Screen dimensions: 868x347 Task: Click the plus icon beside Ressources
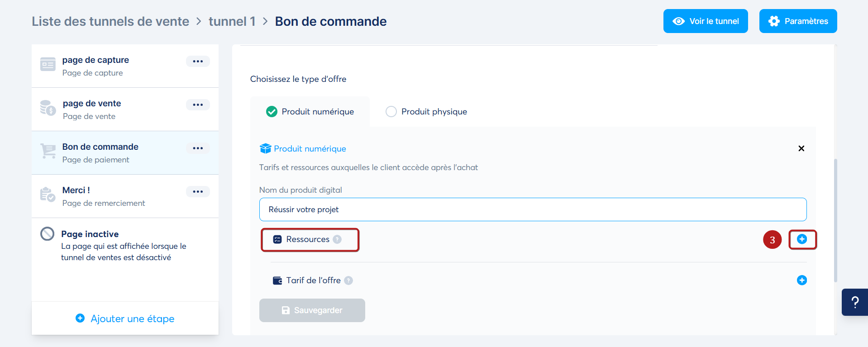pos(801,239)
